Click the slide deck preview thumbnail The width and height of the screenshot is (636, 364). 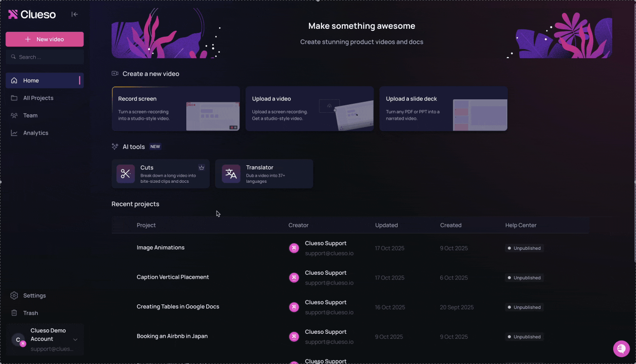[480, 115]
